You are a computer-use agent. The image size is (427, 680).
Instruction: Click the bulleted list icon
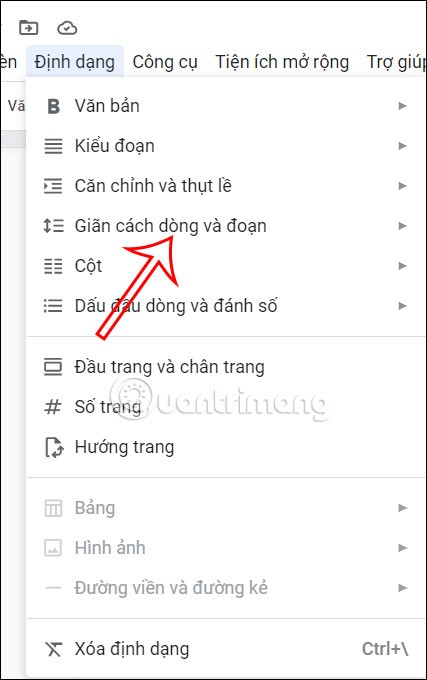[53, 306]
